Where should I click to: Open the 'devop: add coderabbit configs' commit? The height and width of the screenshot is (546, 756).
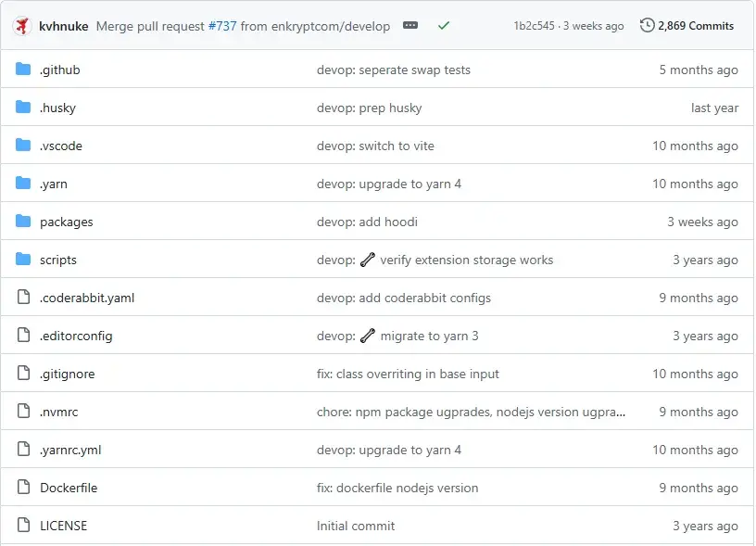[404, 298]
